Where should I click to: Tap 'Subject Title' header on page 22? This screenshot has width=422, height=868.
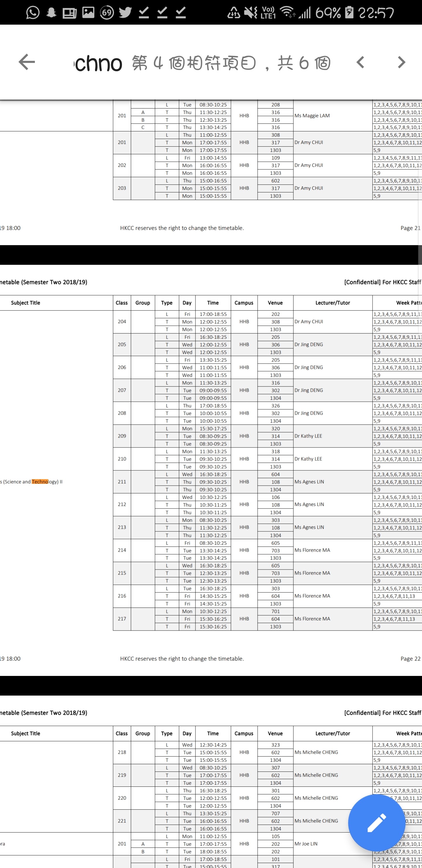25,303
